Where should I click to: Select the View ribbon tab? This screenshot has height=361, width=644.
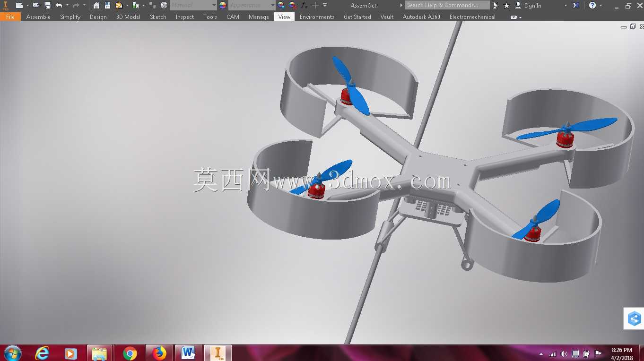[284, 17]
